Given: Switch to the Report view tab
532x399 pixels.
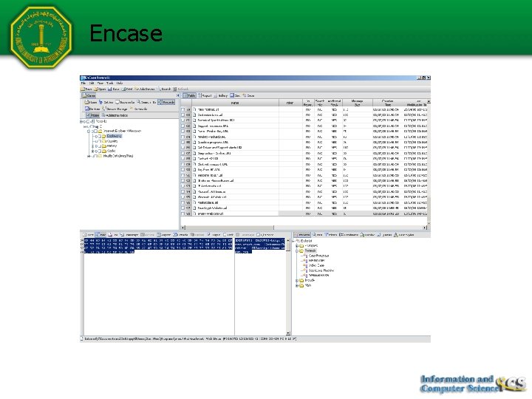Looking at the screenshot, I should 205,95.
